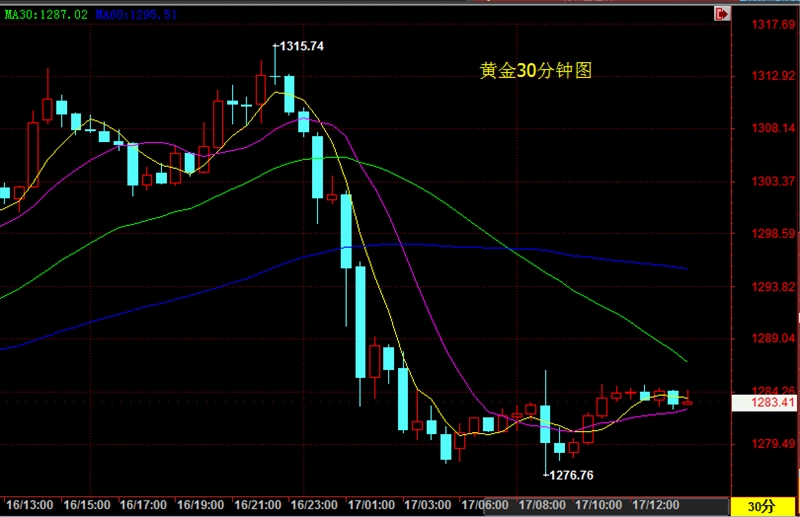Screen dimensions: 800x517
Task: Click the 16/17:00 time axis label
Action: click(x=143, y=505)
